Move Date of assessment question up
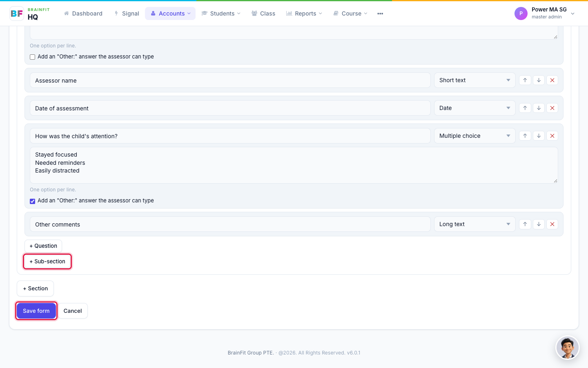The image size is (588, 368). point(525,108)
